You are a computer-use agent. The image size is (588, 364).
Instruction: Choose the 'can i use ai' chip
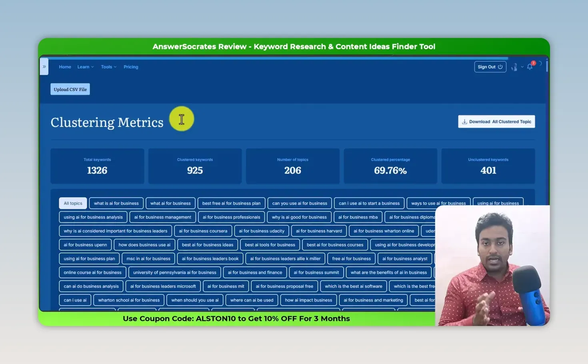[x=75, y=300]
